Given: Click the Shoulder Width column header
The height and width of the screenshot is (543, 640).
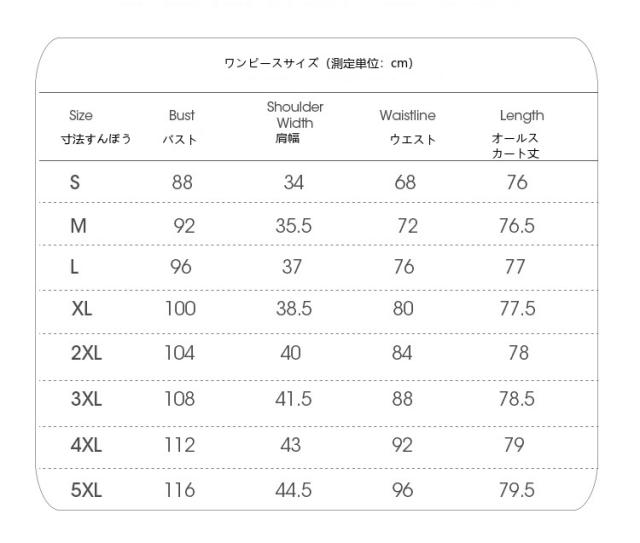Looking at the screenshot, I should (x=294, y=115).
